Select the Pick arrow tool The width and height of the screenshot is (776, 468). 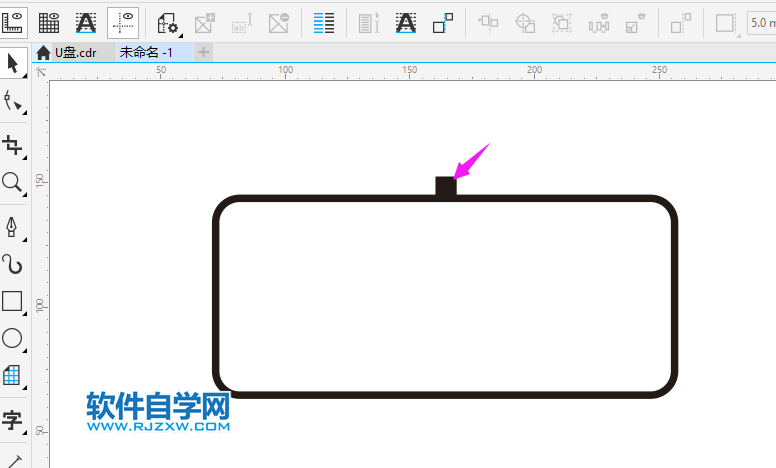point(13,63)
